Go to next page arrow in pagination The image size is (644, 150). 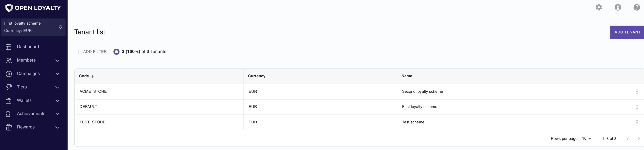[639, 139]
